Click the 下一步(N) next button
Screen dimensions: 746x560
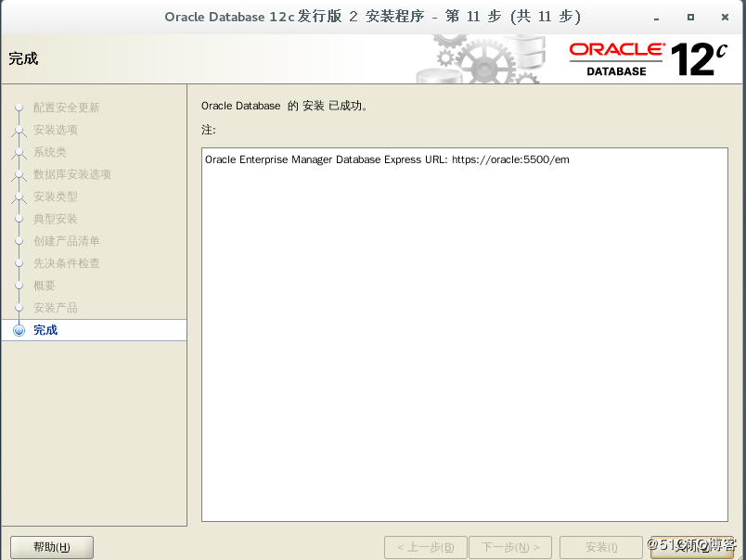point(510,547)
